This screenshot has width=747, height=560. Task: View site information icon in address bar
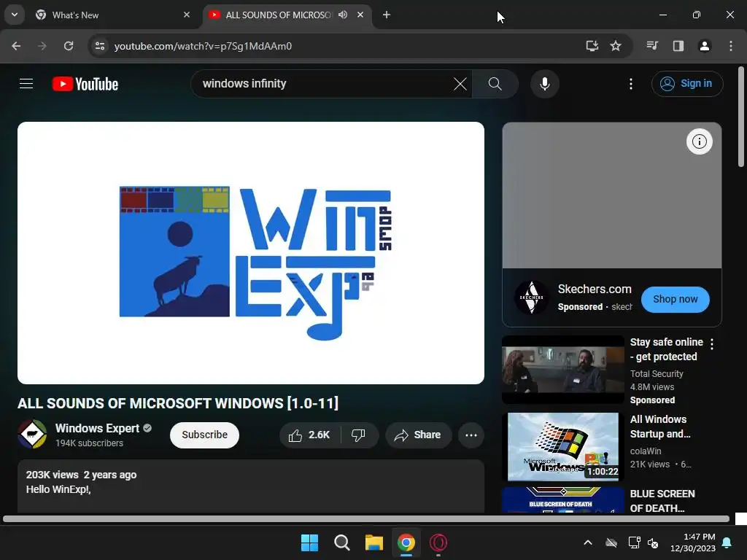99,46
